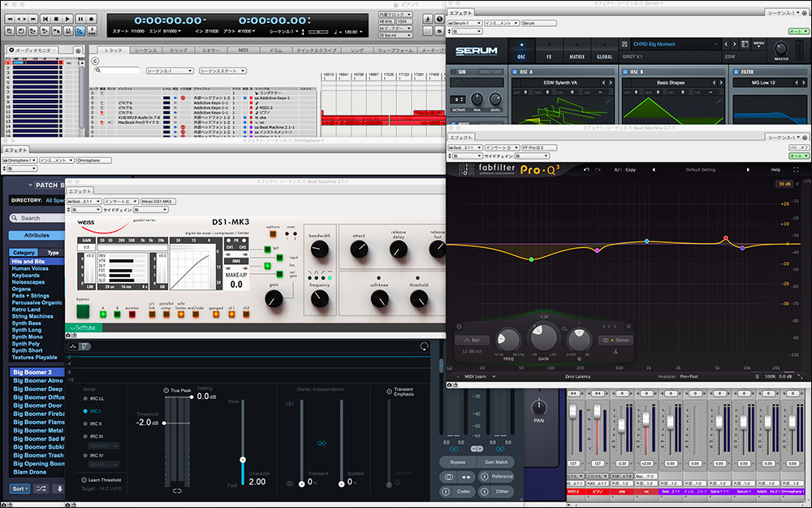Viewport: 812px width, 508px height.
Task: Toggle the Dither button
Action: tap(495, 492)
